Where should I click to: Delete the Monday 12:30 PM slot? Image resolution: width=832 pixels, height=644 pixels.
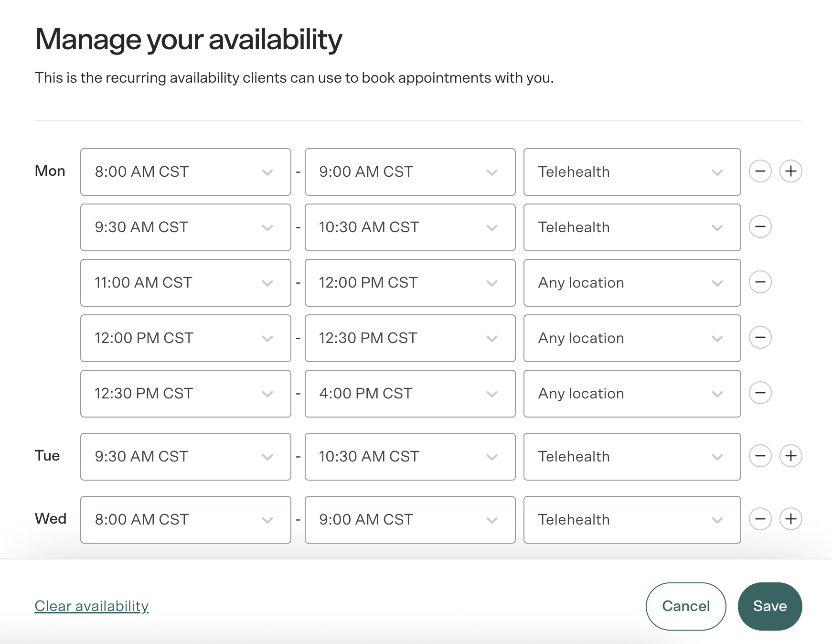tap(760, 393)
